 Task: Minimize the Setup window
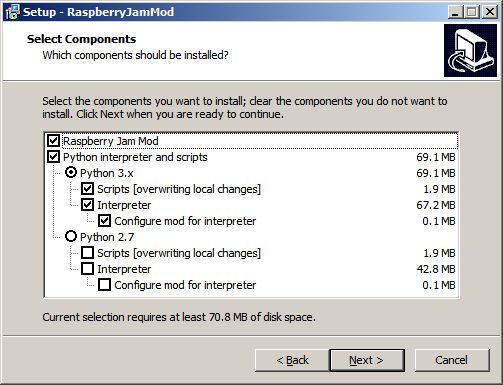coord(455,12)
